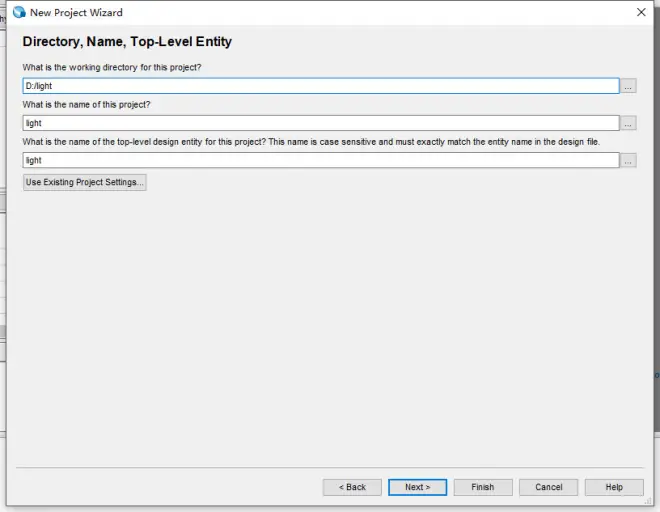Image resolution: width=660 pixels, height=512 pixels.
Task: Click the New Project Wizard title text
Action: (76, 13)
